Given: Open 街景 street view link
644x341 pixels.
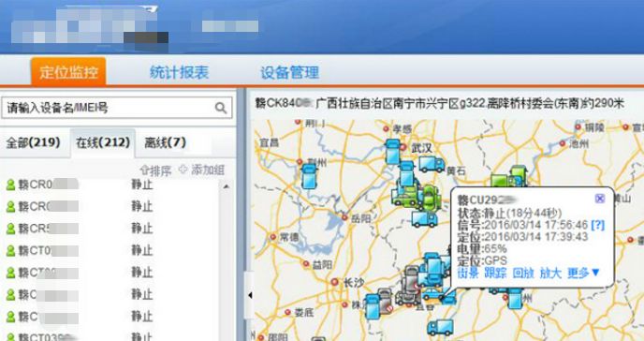Looking at the screenshot, I should coord(468,273).
